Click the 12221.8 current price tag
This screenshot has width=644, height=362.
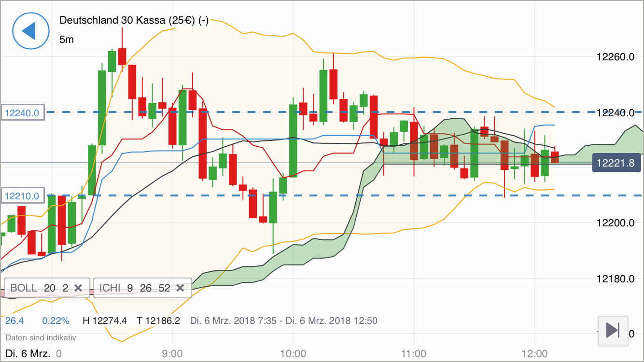click(x=616, y=163)
